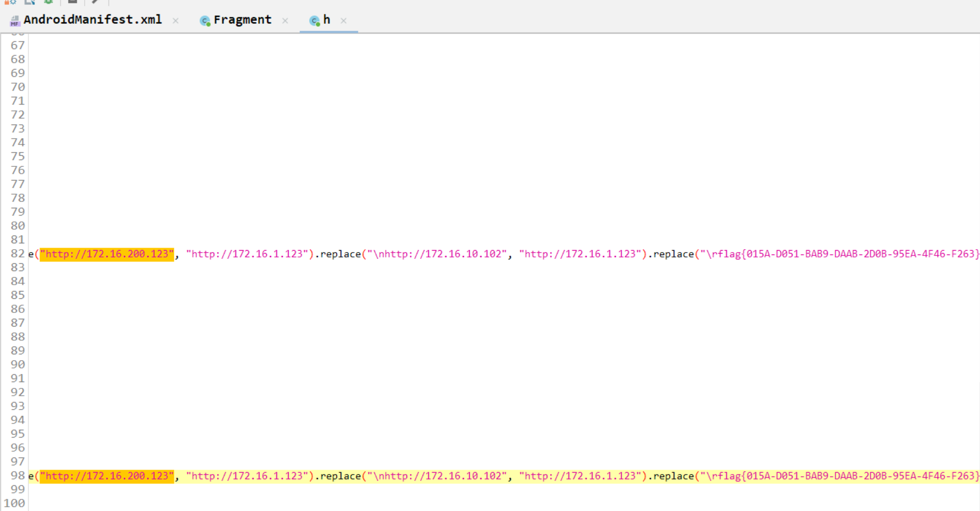
Task: Click line number 99 in the gutter
Action: pos(18,490)
